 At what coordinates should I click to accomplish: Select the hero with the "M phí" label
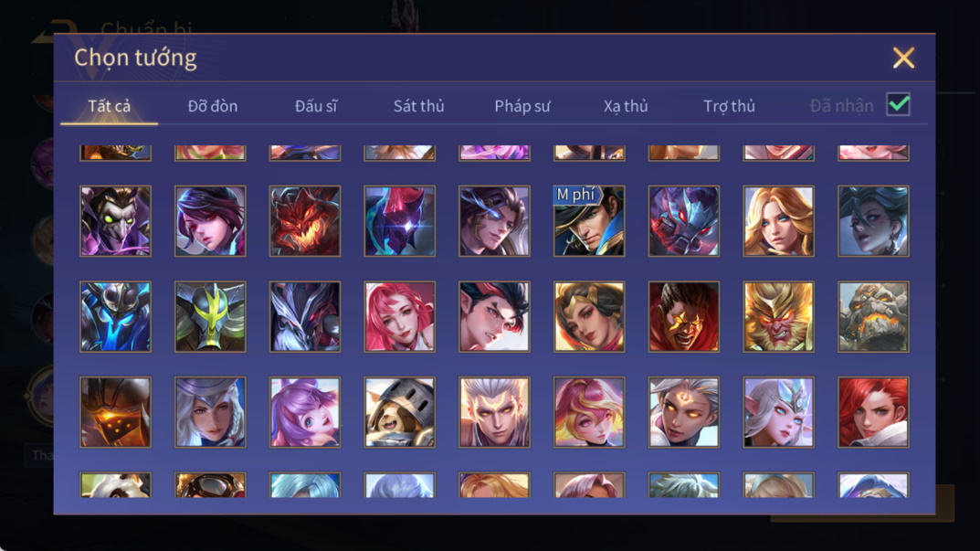(589, 221)
